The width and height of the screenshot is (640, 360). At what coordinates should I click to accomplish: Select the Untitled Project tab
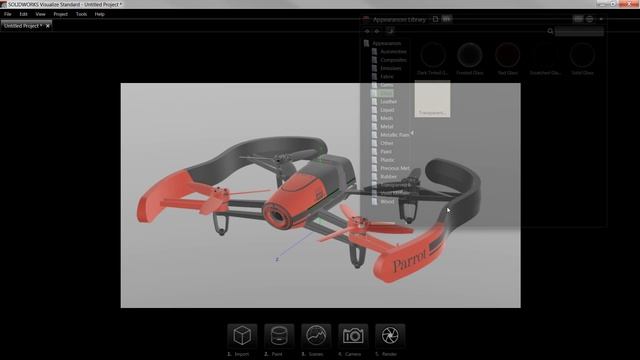click(x=23, y=26)
